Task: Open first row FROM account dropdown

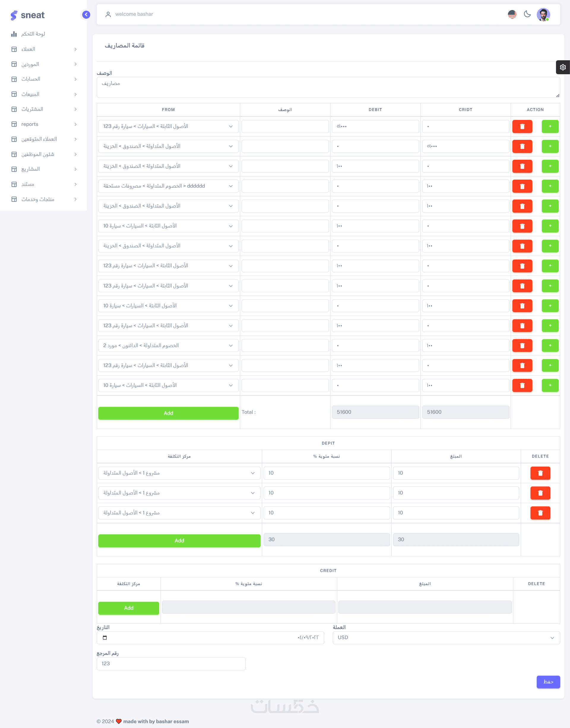Action: click(168, 126)
